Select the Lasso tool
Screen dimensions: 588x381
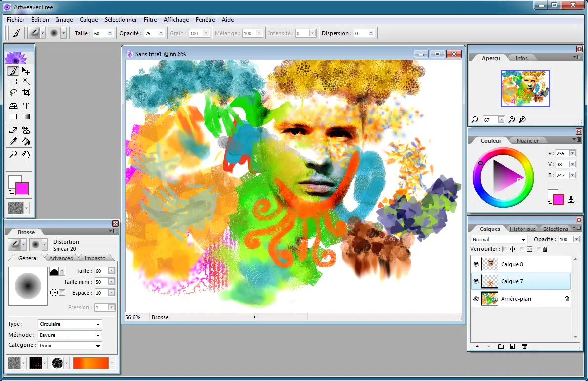13,92
